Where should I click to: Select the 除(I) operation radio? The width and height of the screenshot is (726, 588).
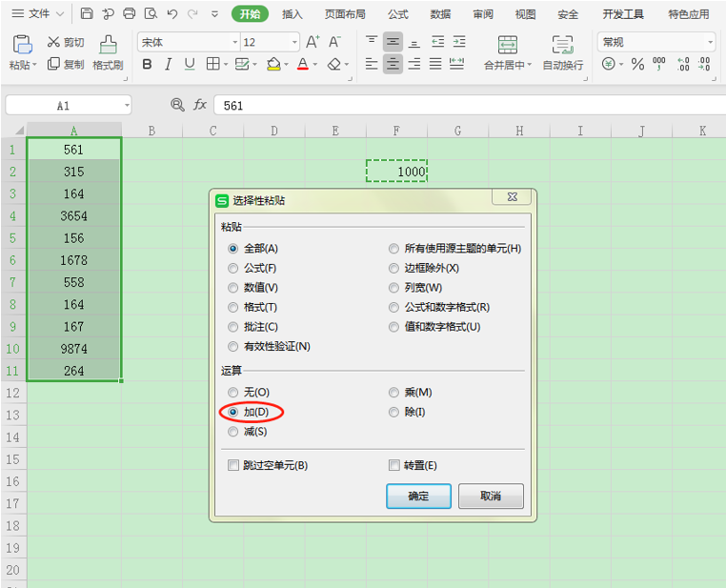[x=394, y=412]
